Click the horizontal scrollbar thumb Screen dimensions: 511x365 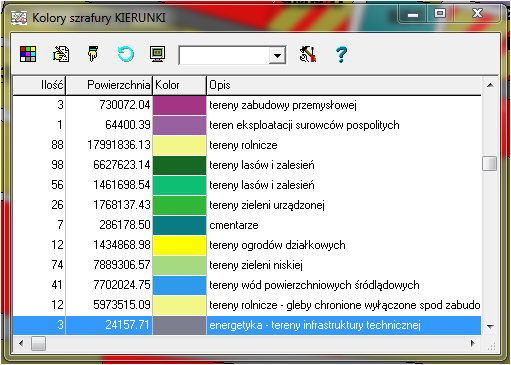coord(38,344)
